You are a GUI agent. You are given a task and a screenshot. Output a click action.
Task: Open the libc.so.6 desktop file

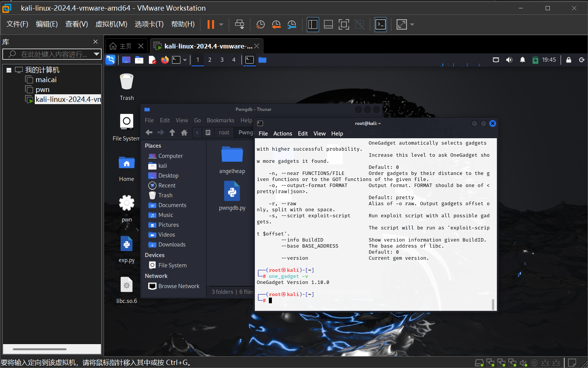[127, 290]
